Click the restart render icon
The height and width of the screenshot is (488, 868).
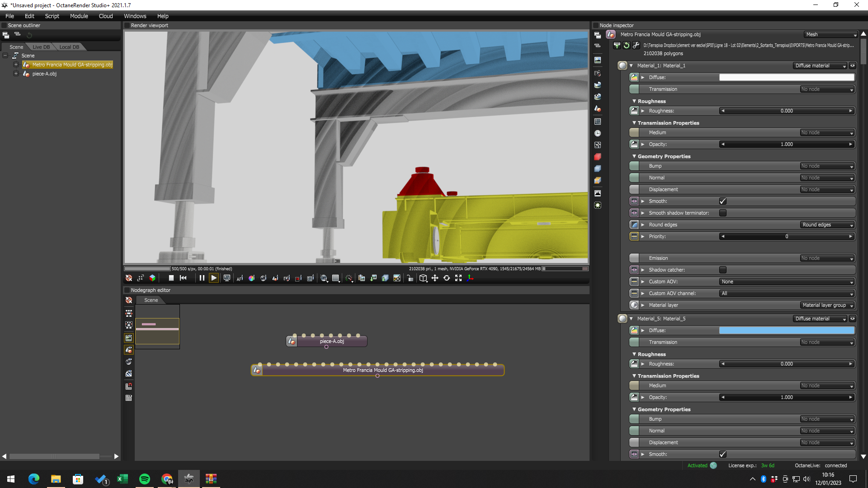(x=183, y=278)
